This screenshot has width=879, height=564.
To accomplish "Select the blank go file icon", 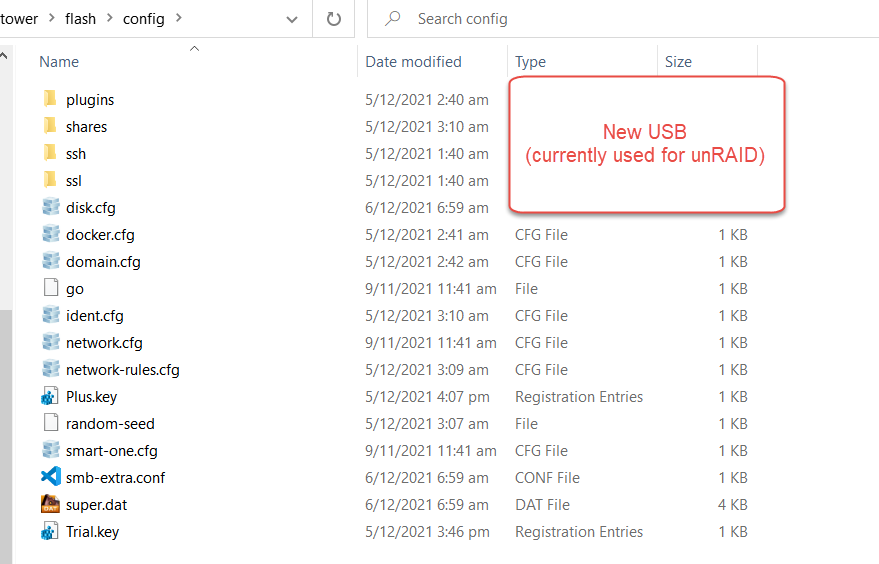I will point(50,288).
